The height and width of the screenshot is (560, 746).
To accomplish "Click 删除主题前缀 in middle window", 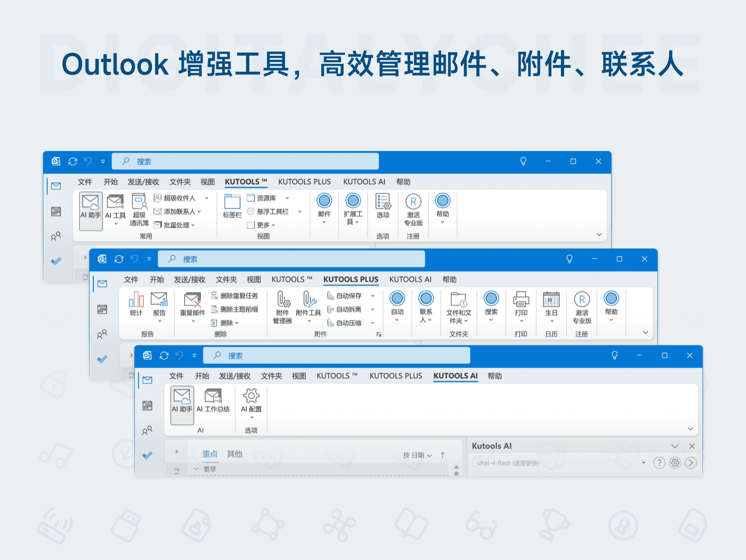I will tap(235, 309).
